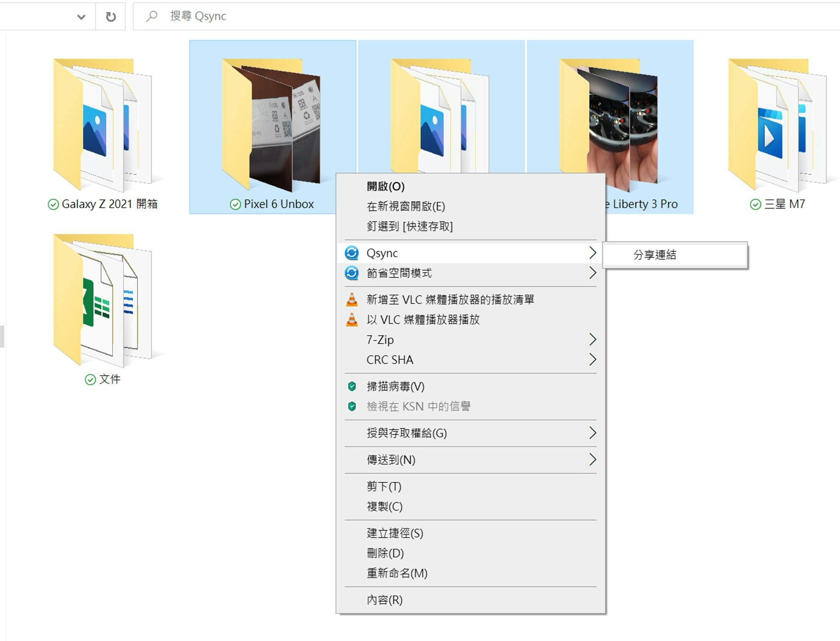This screenshot has width=840, height=641.
Task: Click green sync check next to Pixel 6 Unbox
Action: pos(235,204)
